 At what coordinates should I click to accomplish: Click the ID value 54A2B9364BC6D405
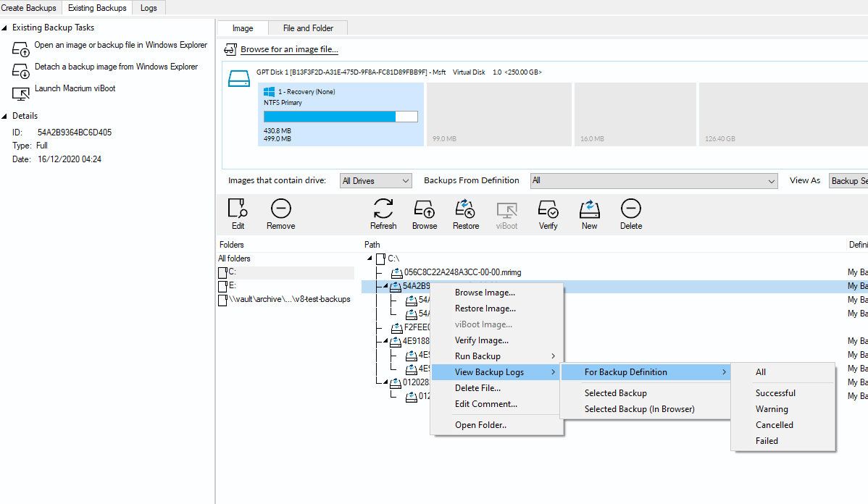pyautogui.click(x=75, y=133)
